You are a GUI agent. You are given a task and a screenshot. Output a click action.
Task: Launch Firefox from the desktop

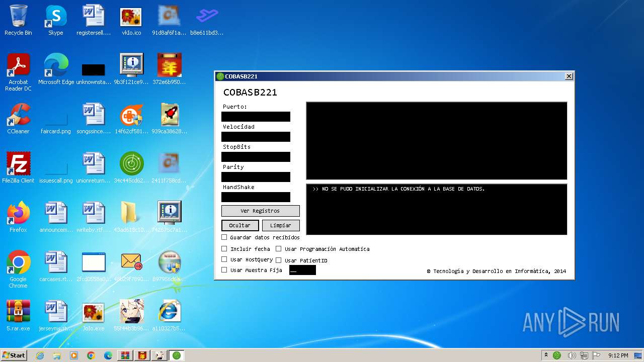pos(18,217)
